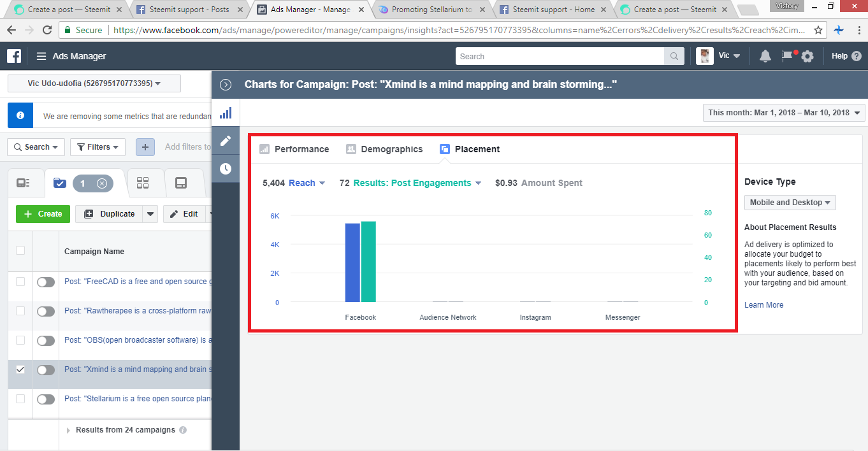868x451 pixels.
Task: Clear the 1 selected campaign badge
Action: (101, 183)
